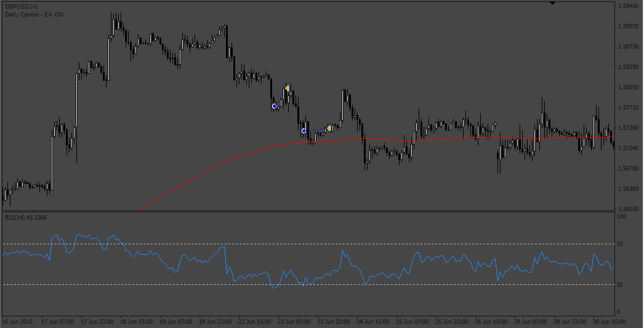The image size is (644, 328).
Task: Click the 1.59400 price label
Action: [x=627, y=6]
